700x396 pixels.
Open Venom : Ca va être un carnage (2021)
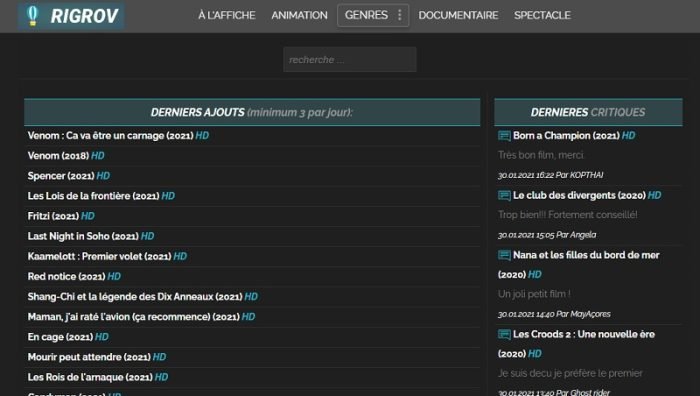(x=110, y=136)
